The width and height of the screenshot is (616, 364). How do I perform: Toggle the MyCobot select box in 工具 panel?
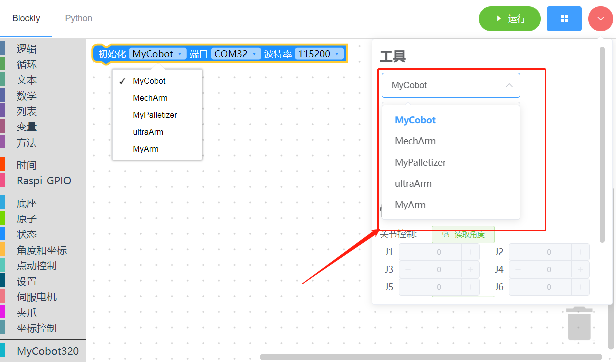pyautogui.click(x=451, y=85)
